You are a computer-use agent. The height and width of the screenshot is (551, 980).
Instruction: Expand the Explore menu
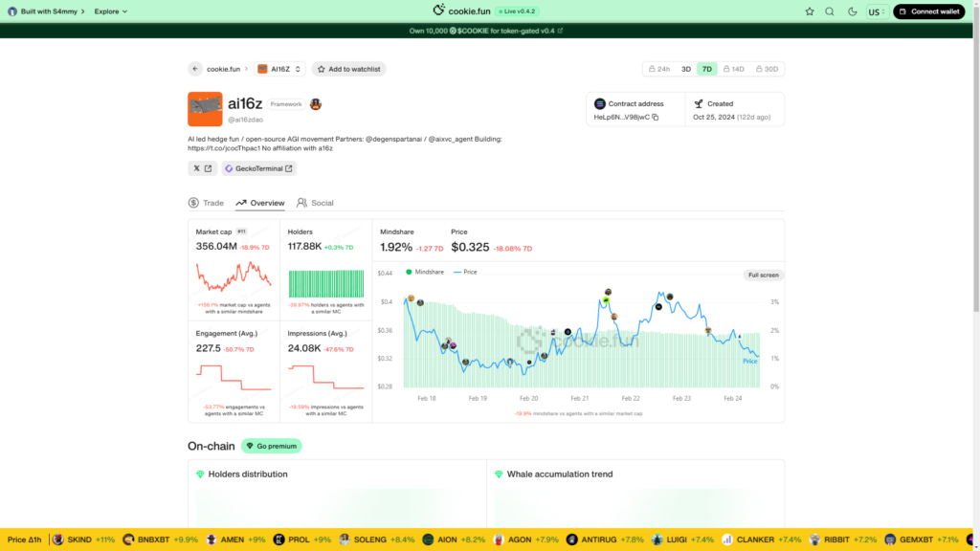coord(110,11)
